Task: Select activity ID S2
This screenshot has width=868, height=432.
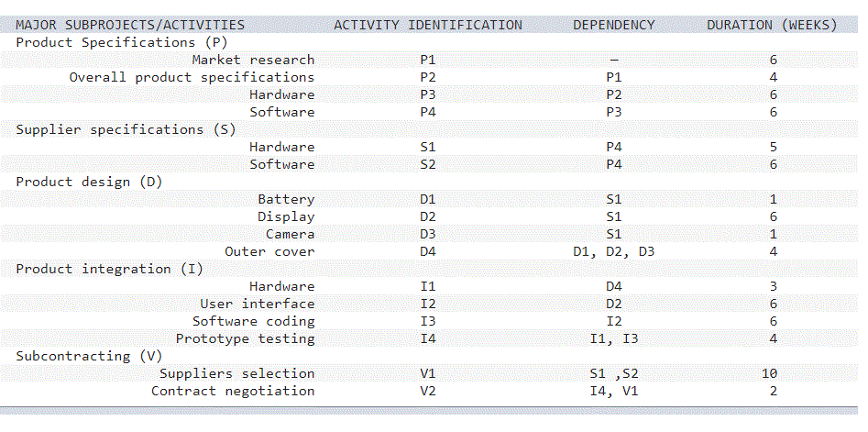Action: pyautogui.click(x=428, y=164)
